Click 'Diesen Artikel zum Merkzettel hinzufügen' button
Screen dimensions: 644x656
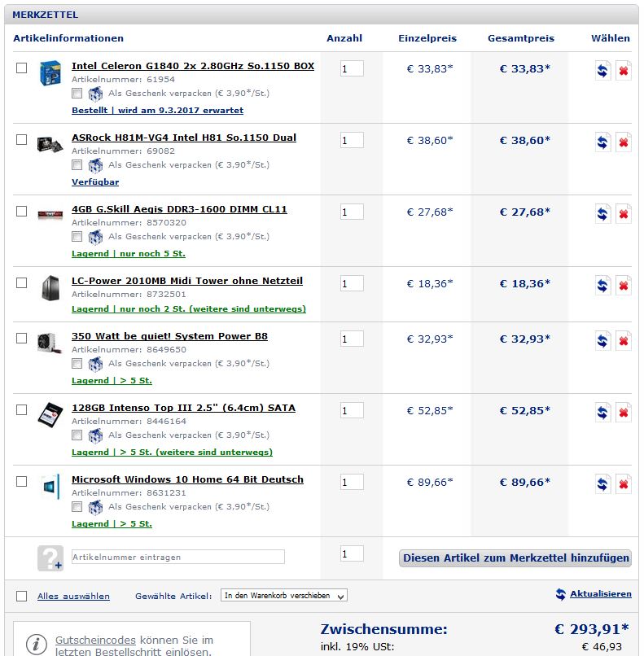515,558
